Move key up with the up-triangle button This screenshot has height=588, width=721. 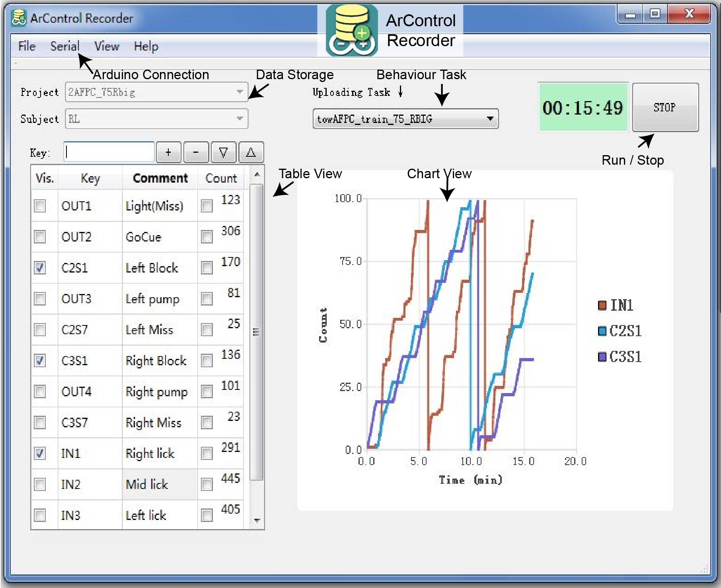tap(251, 152)
